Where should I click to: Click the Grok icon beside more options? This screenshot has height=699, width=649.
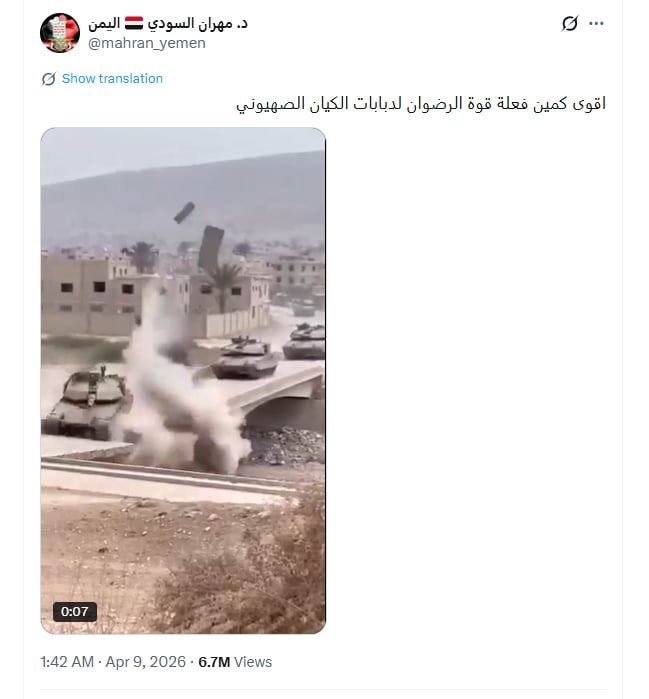[570, 24]
